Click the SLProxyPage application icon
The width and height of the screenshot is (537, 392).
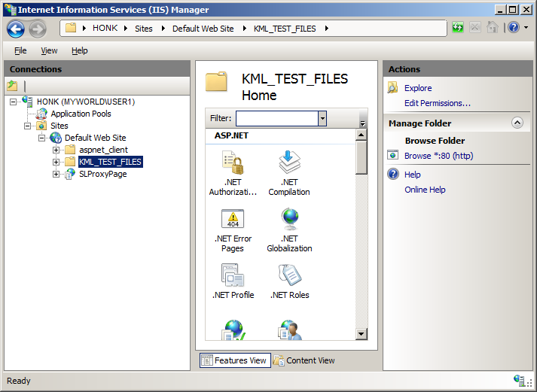[x=70, y=174]
